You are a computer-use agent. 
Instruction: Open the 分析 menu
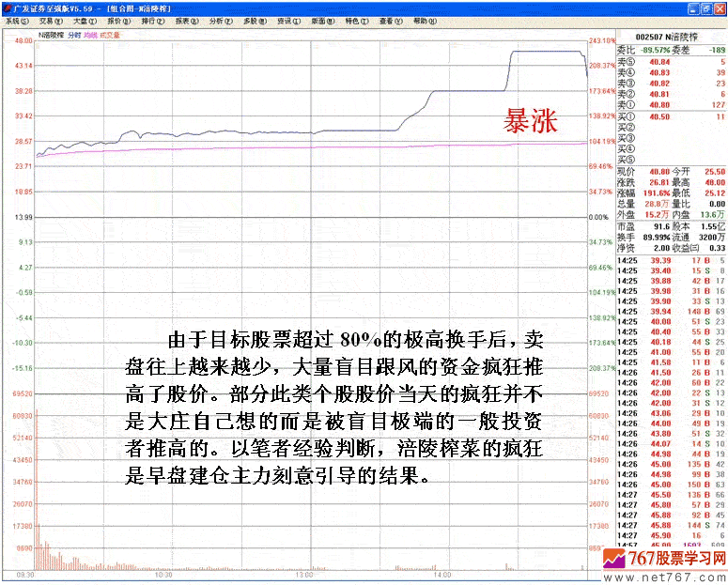[x=221, y=19]
